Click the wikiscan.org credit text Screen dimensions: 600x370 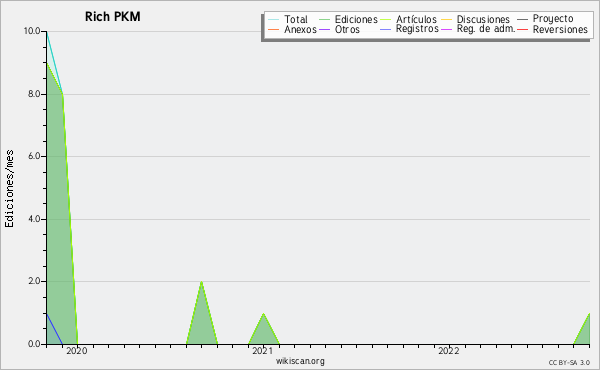pos(300,361)
